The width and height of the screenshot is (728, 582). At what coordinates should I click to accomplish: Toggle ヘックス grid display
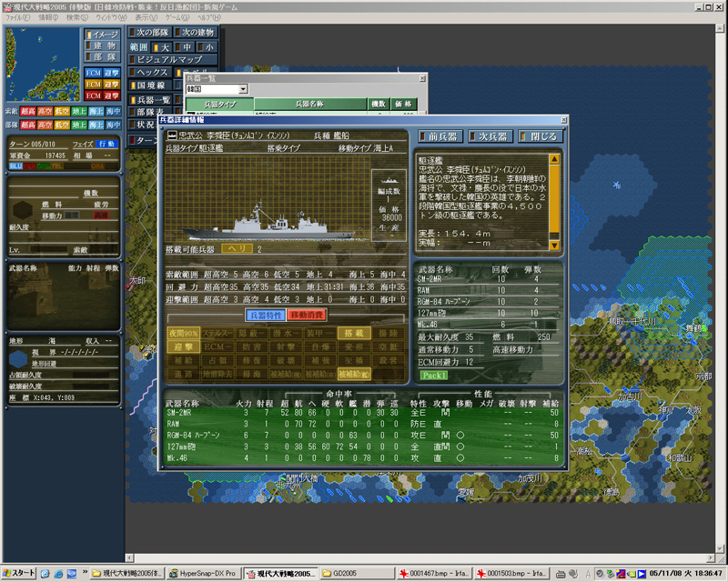(149, 73)
